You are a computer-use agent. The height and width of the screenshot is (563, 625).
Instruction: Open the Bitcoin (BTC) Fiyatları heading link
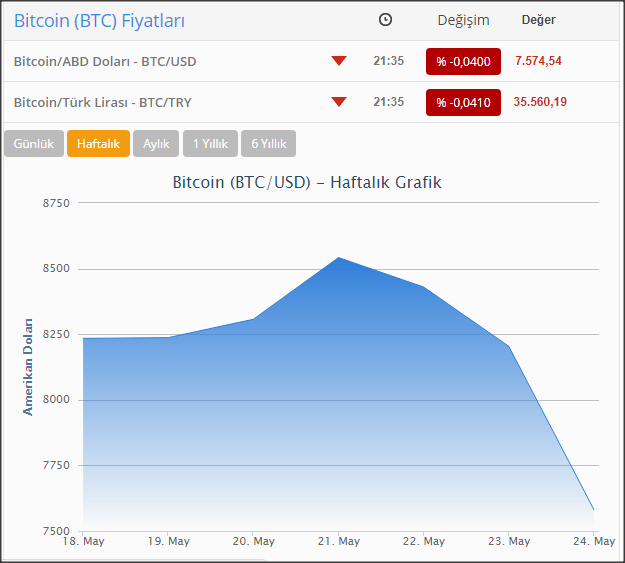99,21
